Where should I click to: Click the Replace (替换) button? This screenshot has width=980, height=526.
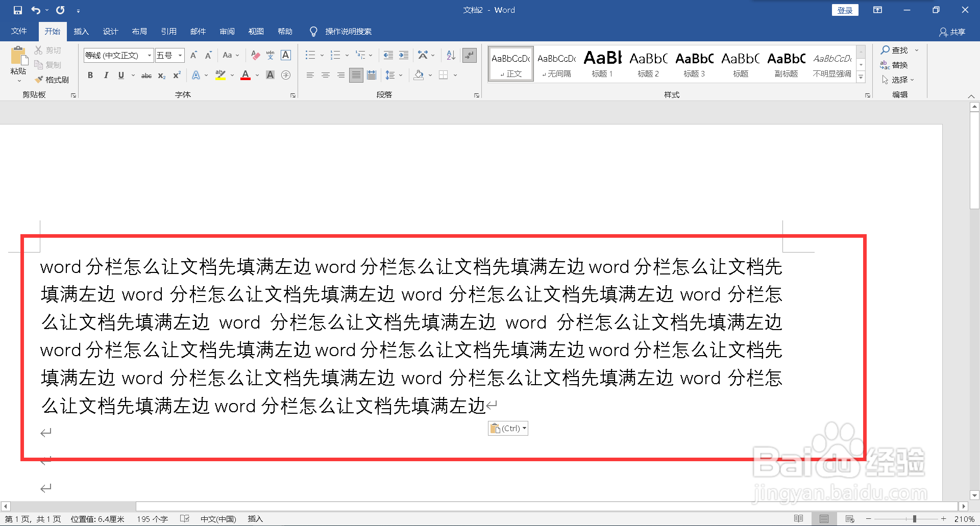pos(894,65)
